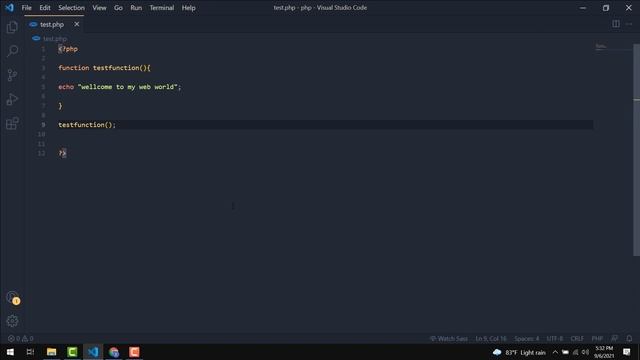640x360 pixels.
Task: Click the feedback icon in status bar
Action: point(614,338)
